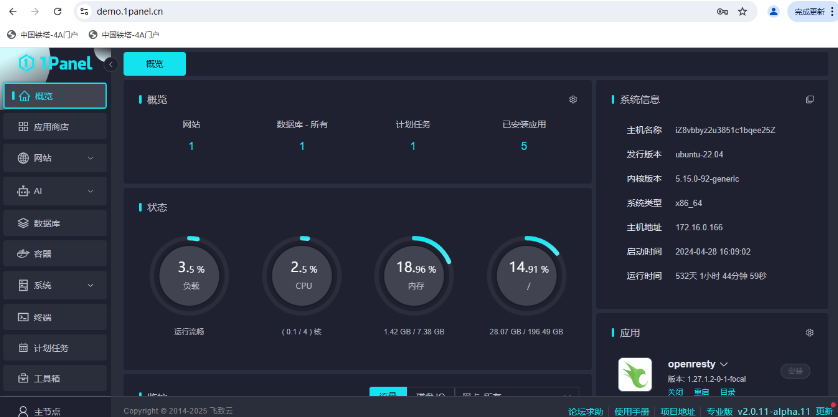Click the openresty app logo thumbnail

click(x=635, y=374)
